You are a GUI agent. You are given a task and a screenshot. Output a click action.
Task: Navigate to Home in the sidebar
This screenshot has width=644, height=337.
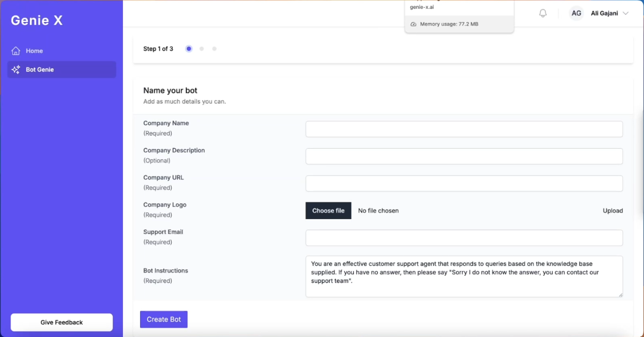35,51
